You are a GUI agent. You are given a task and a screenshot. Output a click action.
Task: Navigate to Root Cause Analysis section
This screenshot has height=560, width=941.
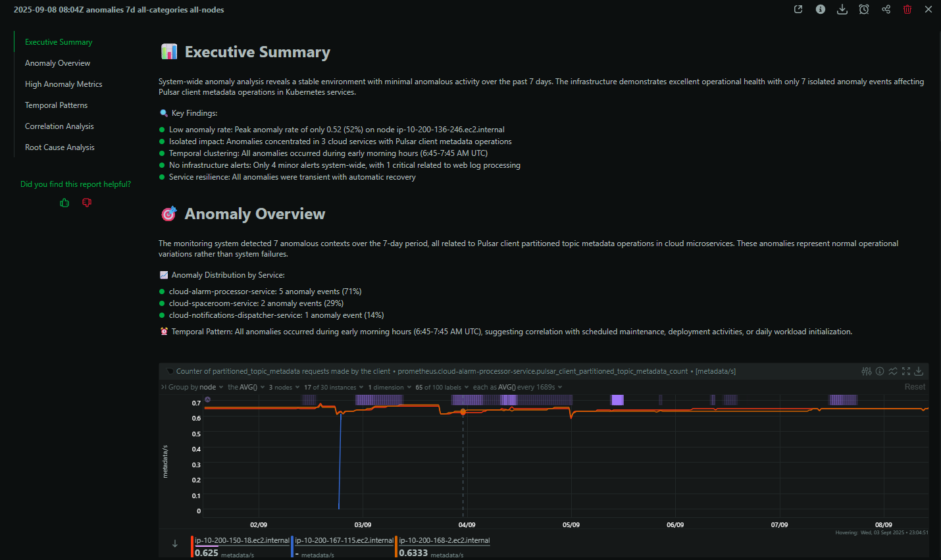point(59,147)
